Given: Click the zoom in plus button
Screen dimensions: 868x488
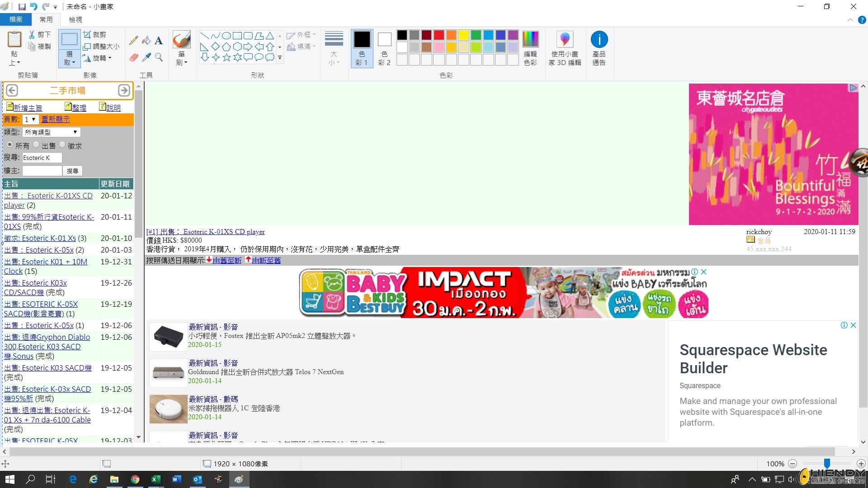Looking at the screenshot, I should pyautogui.click(x=861, y=464).
